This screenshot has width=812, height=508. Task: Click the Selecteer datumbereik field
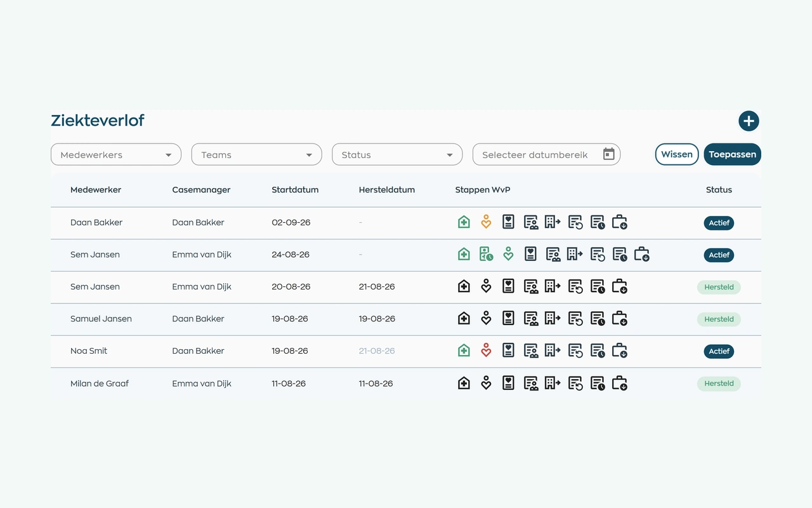coord(546,154)
